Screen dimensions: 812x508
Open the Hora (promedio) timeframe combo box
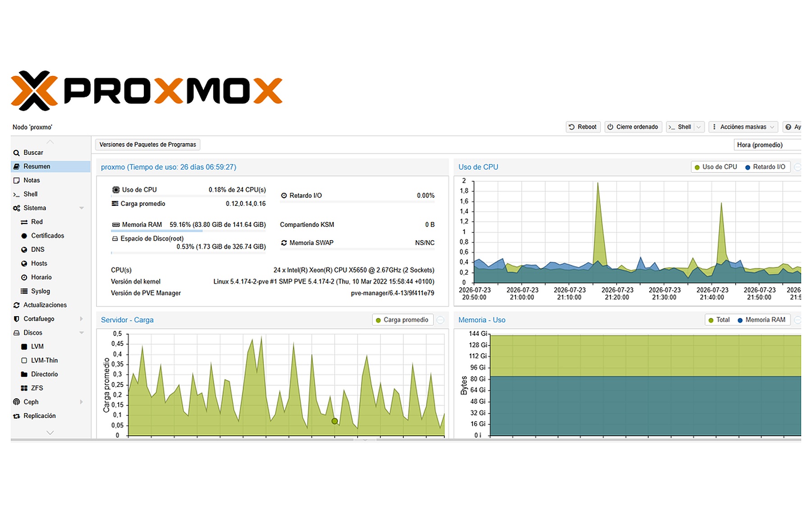[x=768, y=145]
